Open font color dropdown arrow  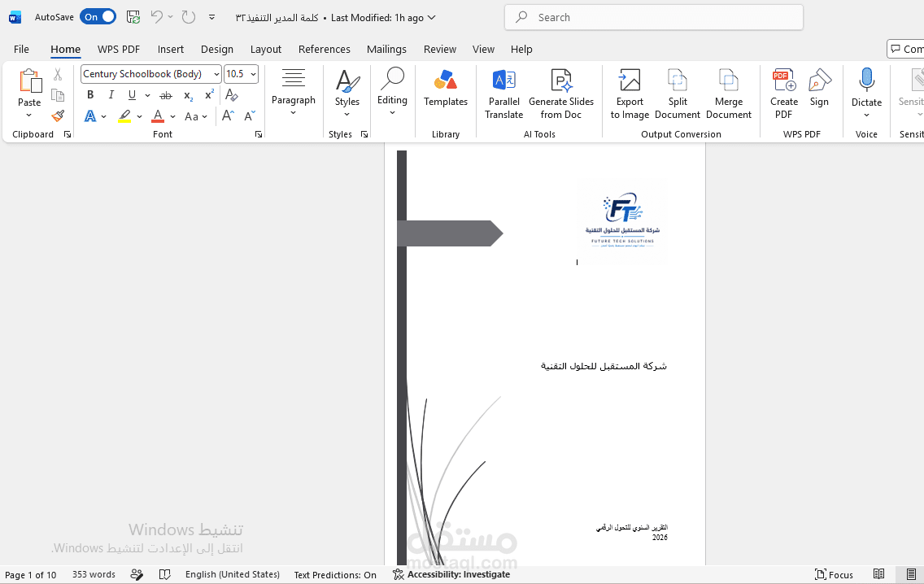click(172, 116)
